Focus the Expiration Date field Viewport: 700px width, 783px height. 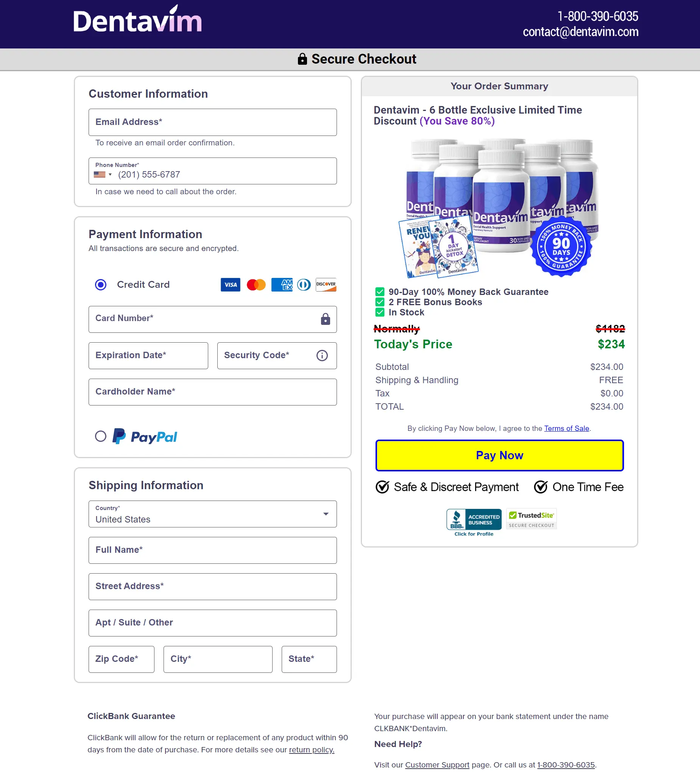(x=148, y=356)
